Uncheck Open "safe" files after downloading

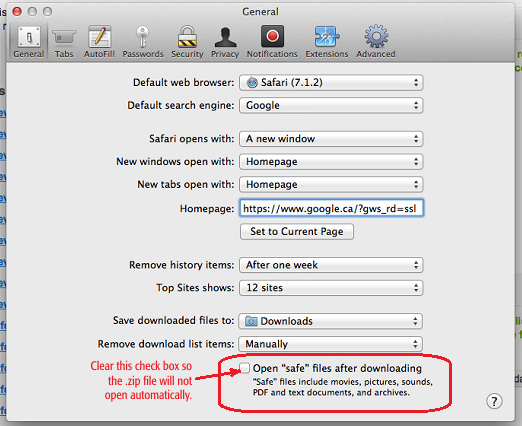[244, 368]
